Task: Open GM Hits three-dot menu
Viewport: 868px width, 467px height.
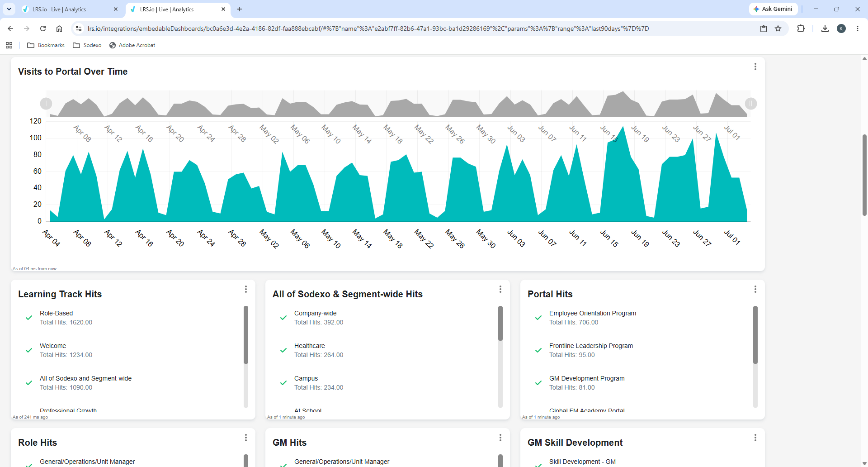Action: 500,438
